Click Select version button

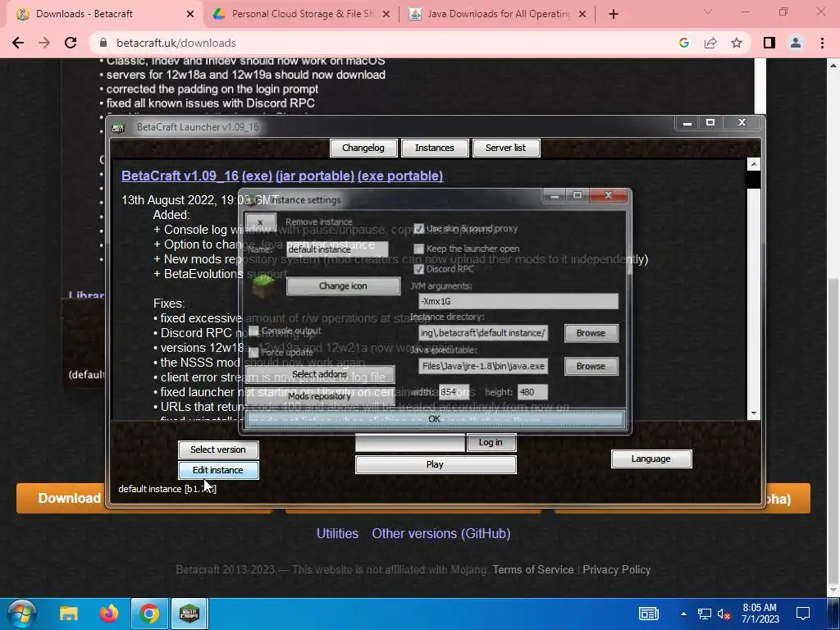click(x=218, y=450)
